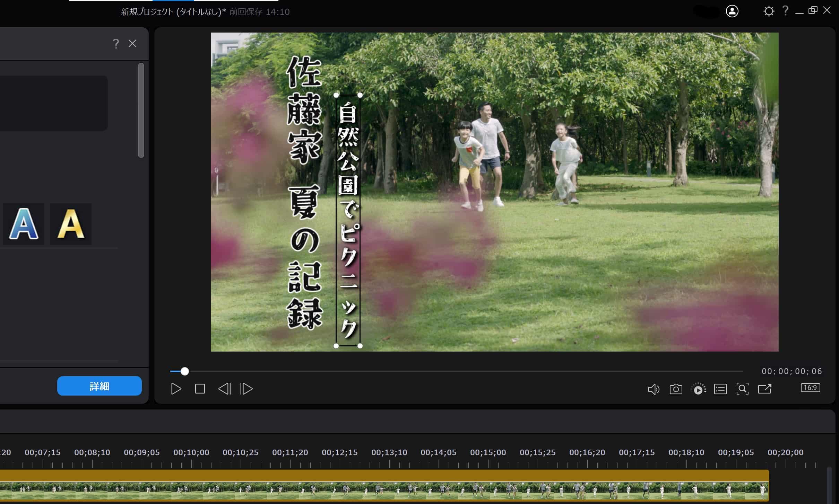The image size is (839, 504).
Task: Open the preview volume speaker icon
Action: (654, 389)
